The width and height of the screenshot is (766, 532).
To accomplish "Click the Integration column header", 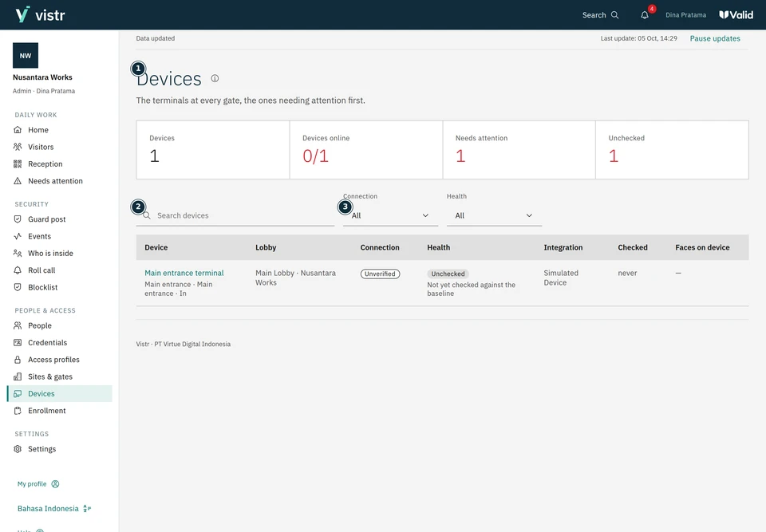I will point(563,248).
